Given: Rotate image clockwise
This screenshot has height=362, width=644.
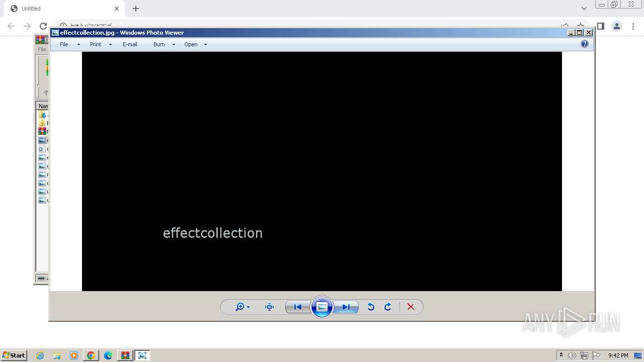Looking at the screenshot, I should coord(388,307).
